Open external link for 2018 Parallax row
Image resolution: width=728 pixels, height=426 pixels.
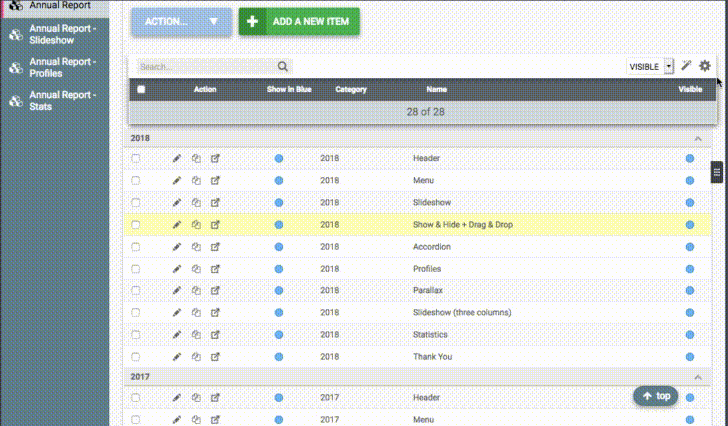pyautogui.click(x=215, y=290)
